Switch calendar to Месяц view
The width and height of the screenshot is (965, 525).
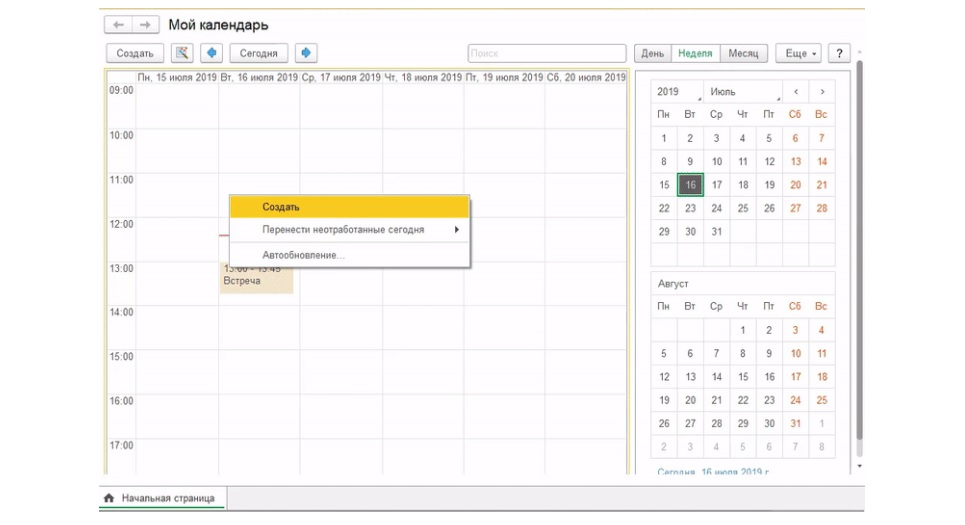742,53
